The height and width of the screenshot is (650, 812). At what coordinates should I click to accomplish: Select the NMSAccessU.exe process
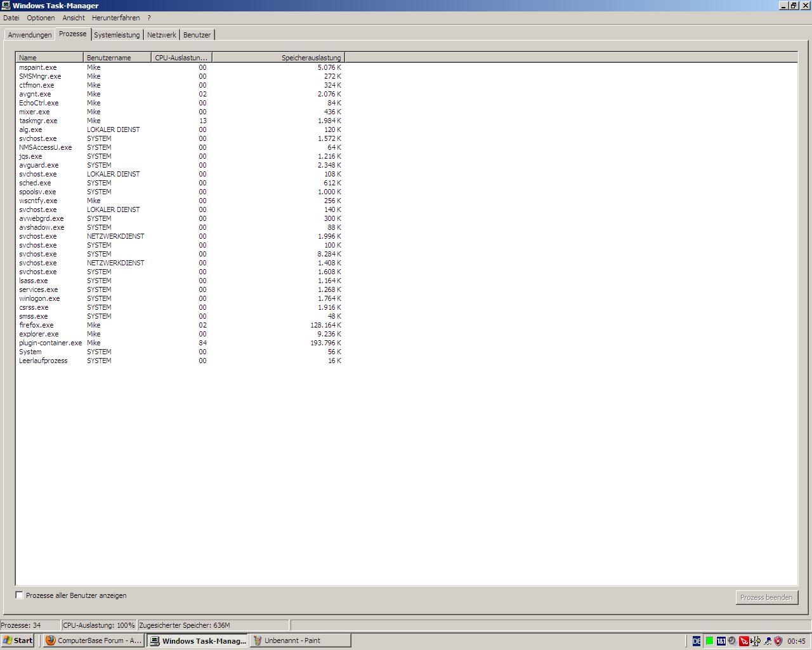click(180, 147)
